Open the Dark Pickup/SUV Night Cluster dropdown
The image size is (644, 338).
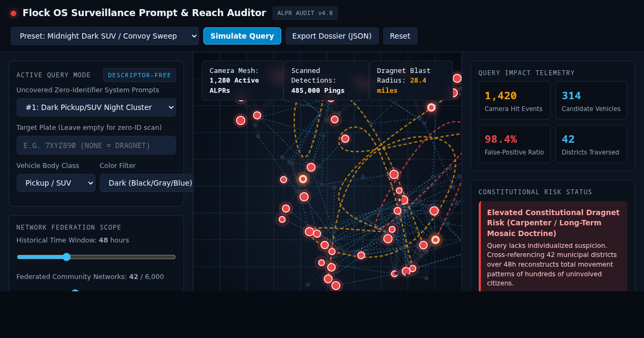point(96,107)
